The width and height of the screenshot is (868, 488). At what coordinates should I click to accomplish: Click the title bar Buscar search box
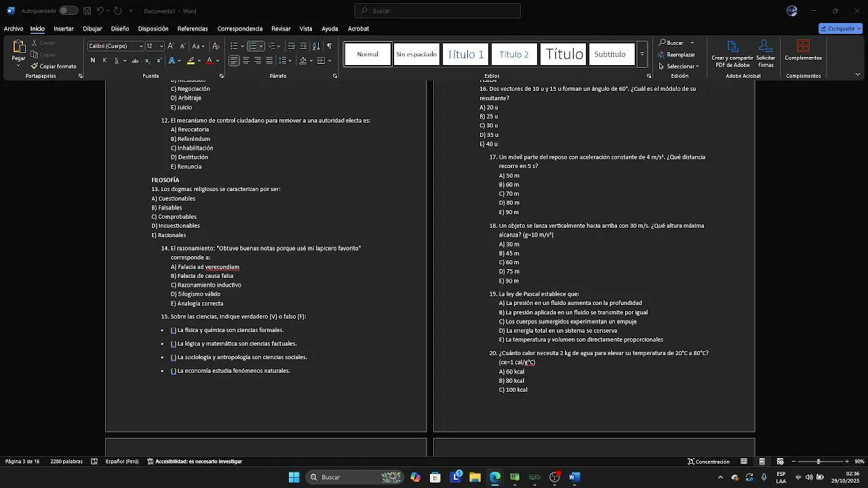click(x=437, y=11)
